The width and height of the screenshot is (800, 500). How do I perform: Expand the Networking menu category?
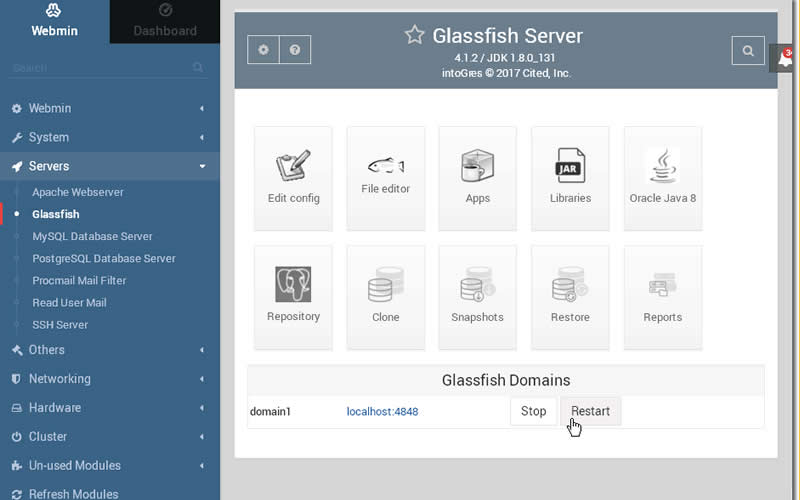[x=110, y=379]
